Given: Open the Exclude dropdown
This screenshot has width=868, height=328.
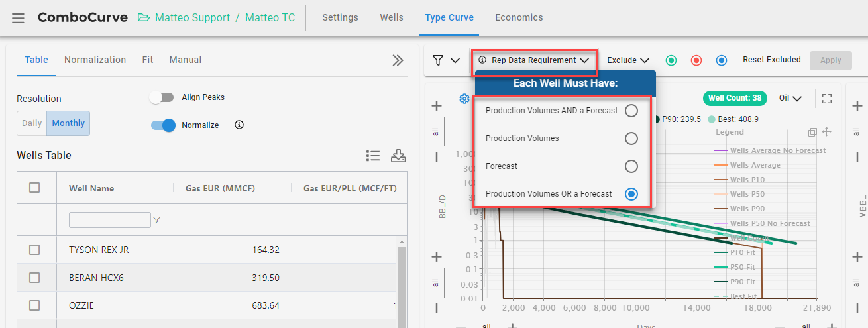Looking at the screenshot, I should coord(627,60).
